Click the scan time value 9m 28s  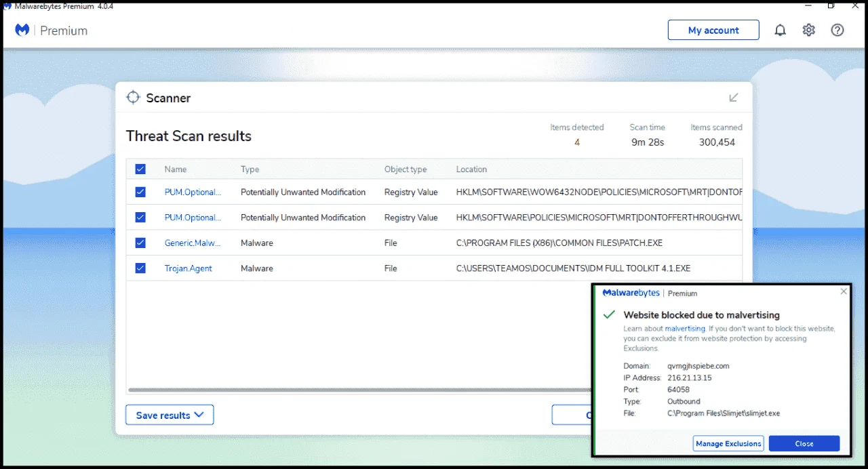coord(648,142)
